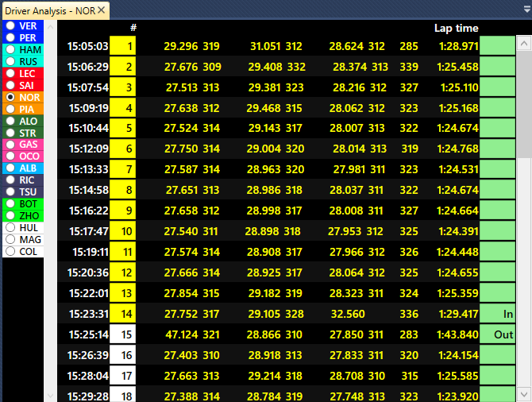This screenshot has width=532, height=402.
Task: Select the COL driver radio button
Action: point(10,251)
